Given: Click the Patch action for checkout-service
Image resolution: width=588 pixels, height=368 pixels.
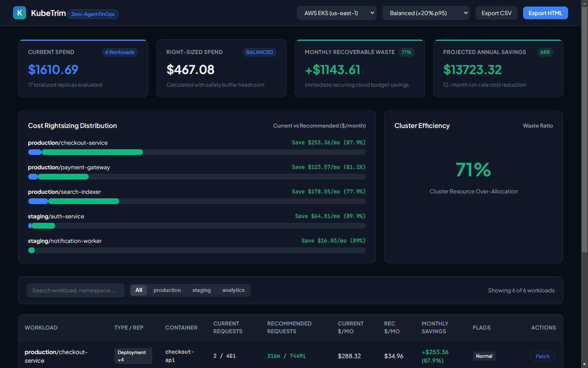Looking at the screenshot, I should [x=542, y=356].
